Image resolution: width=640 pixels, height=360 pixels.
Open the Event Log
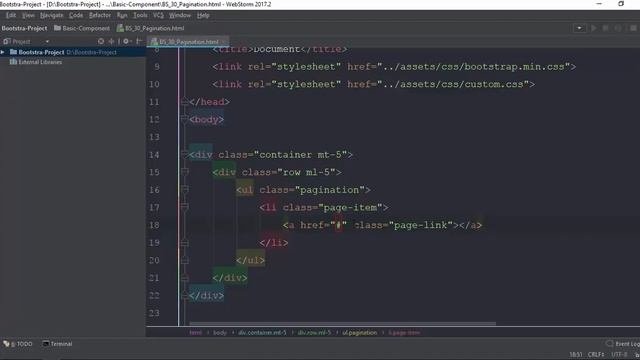[623, 344]
